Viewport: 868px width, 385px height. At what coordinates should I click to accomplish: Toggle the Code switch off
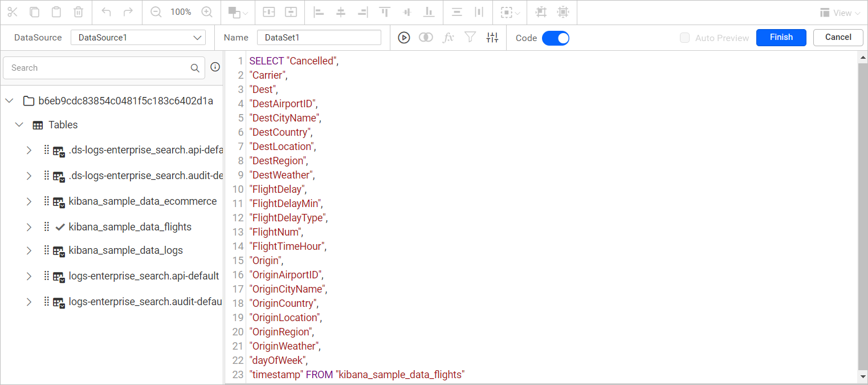click(x=555, y=38)
